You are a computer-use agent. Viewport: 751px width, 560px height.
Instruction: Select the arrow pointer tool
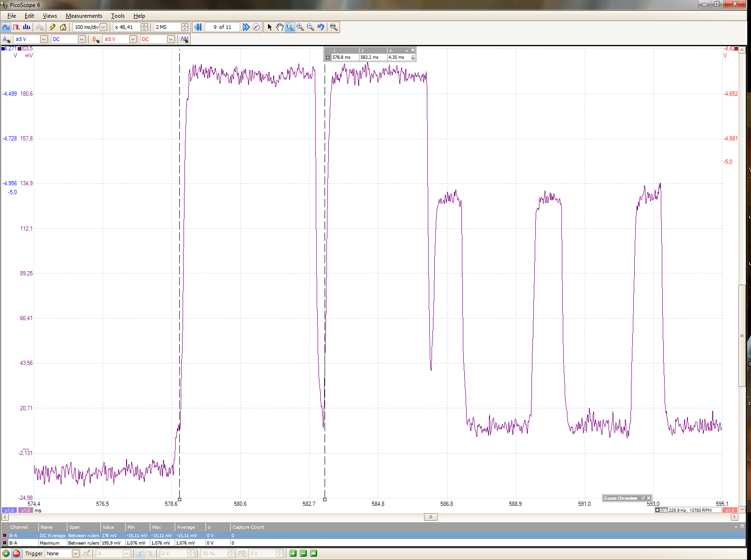[269, 27]
